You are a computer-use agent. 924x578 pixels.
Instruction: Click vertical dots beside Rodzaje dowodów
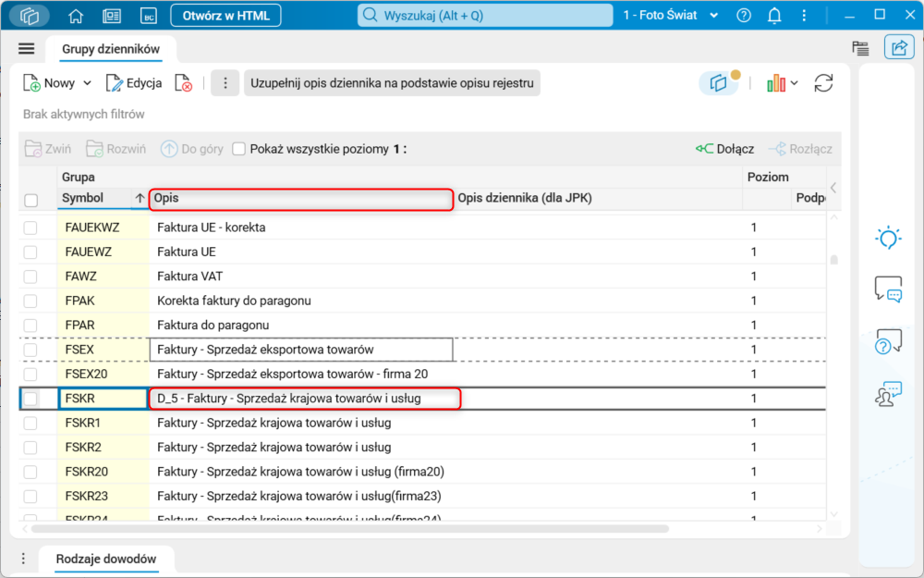(x=24, y=559)
